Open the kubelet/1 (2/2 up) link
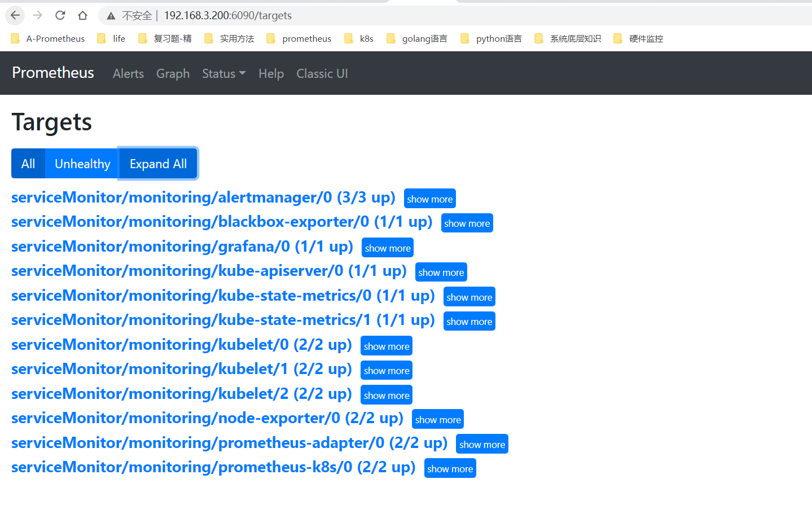The image size is (812, 514). pos(182,369)
